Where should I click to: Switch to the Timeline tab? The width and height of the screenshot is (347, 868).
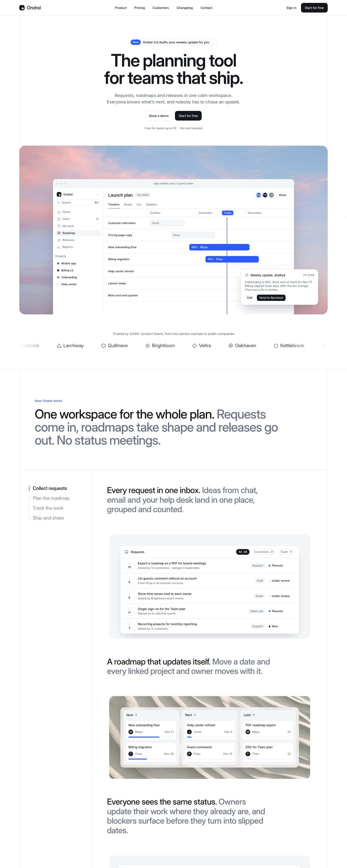[x=114, y=204]
